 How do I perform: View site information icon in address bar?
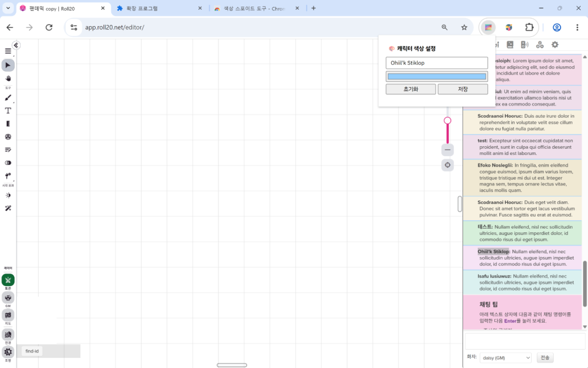click(74, 28)
